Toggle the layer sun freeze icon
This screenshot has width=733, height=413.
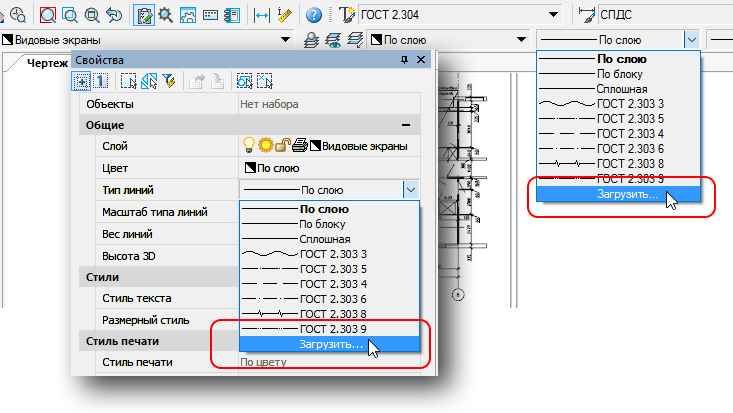click(x=266, y=145)
